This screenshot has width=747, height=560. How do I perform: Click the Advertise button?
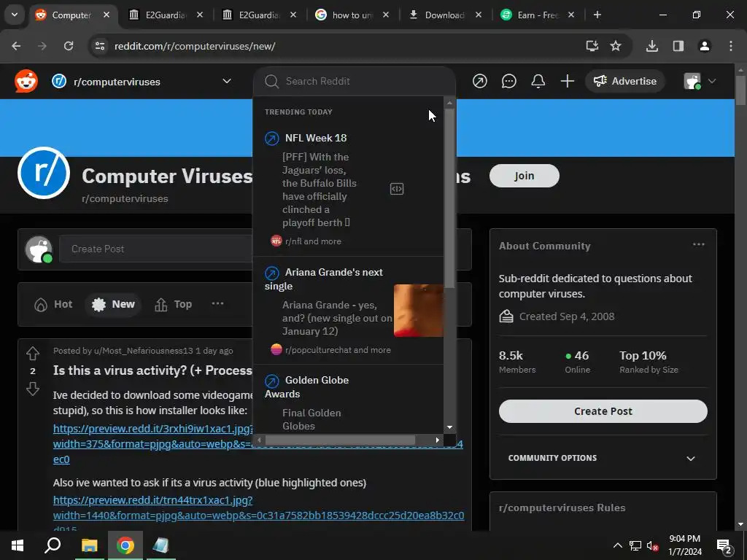(624, 81)
